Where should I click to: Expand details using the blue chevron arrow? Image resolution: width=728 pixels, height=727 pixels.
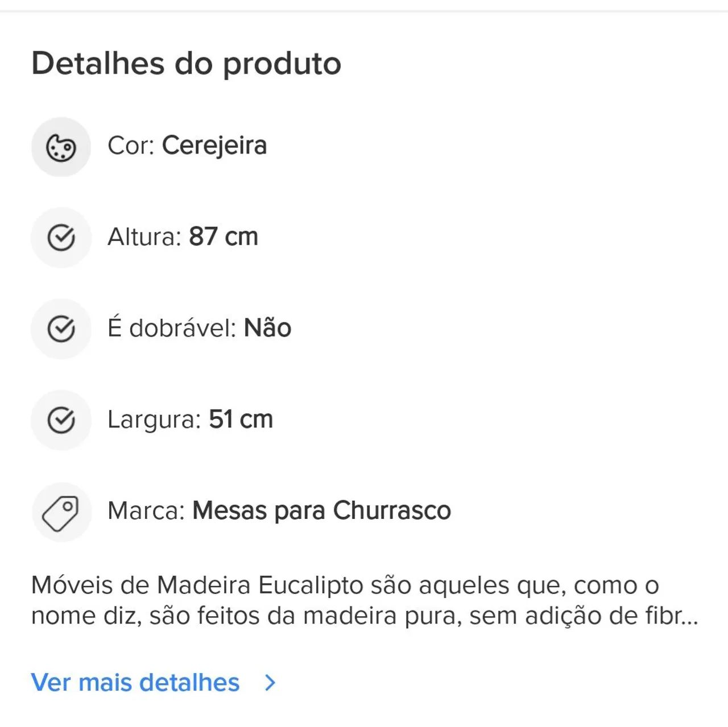click(270, 683)
